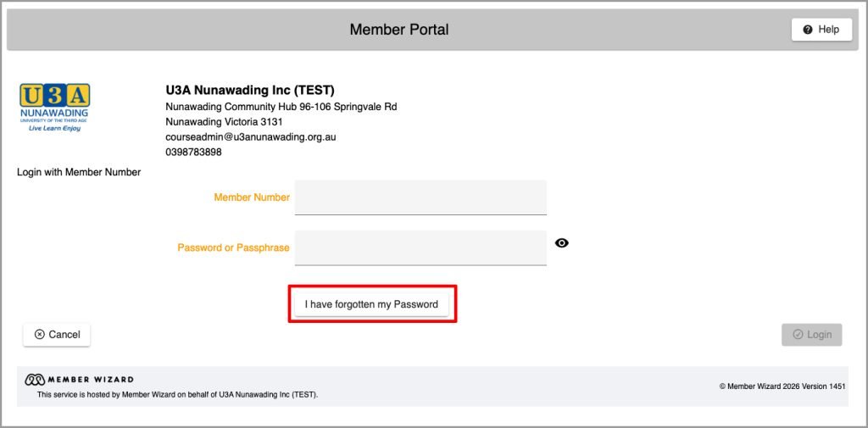868x428 pixels.
Task: Click the Member Wizard logo icon
Action: pyautogui.click(x=35, y=380)
